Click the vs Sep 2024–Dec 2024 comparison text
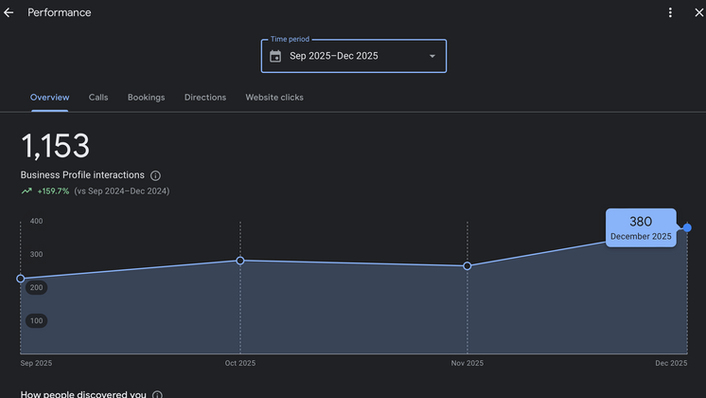706x398 pixels. click(x=122, y=191)
